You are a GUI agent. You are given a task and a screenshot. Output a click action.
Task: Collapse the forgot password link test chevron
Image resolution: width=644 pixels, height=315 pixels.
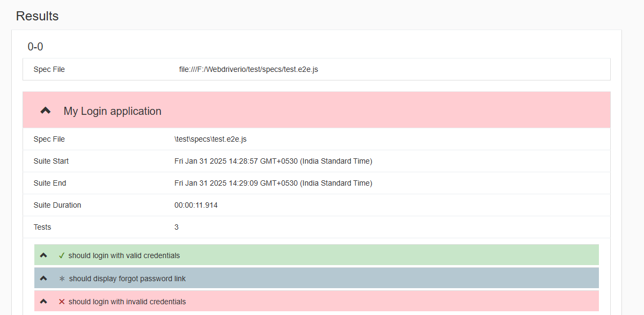pyautogui.click(x=43, y=279)
